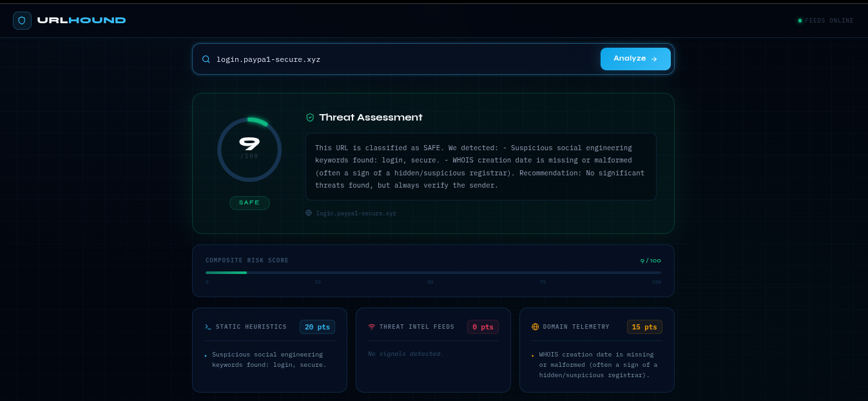Click the green Feeds Online status dot

coord(800,21)
